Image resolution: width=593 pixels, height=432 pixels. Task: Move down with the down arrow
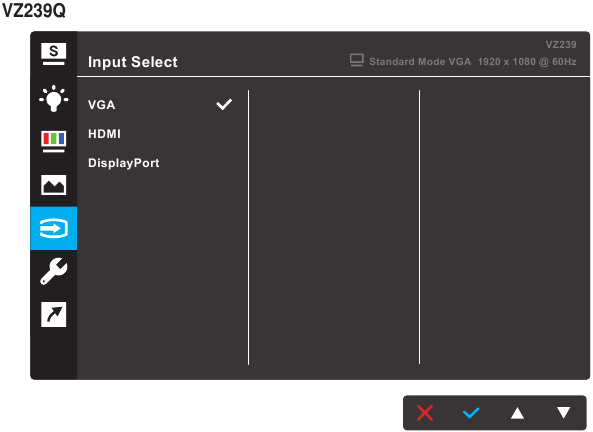563,413
